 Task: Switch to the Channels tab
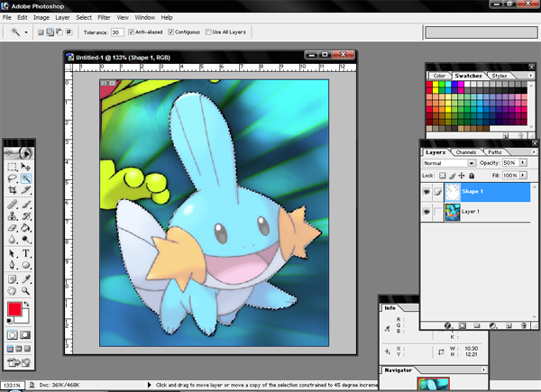(466, 152)
